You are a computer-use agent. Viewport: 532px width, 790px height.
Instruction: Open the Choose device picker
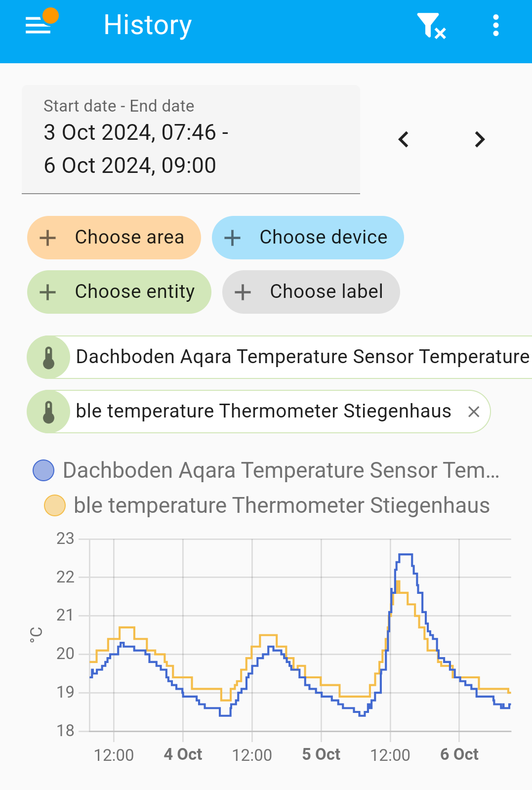(x=308, y=238)
